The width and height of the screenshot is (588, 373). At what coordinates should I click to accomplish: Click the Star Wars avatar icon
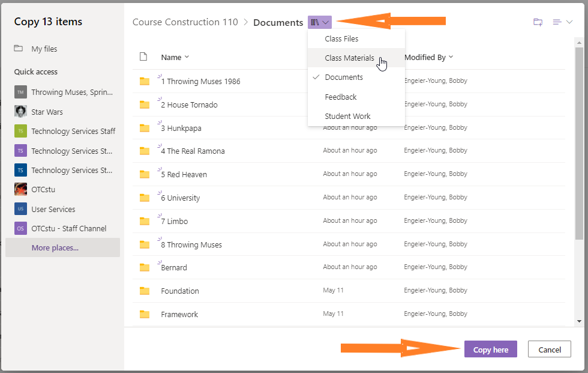[20, 112]
